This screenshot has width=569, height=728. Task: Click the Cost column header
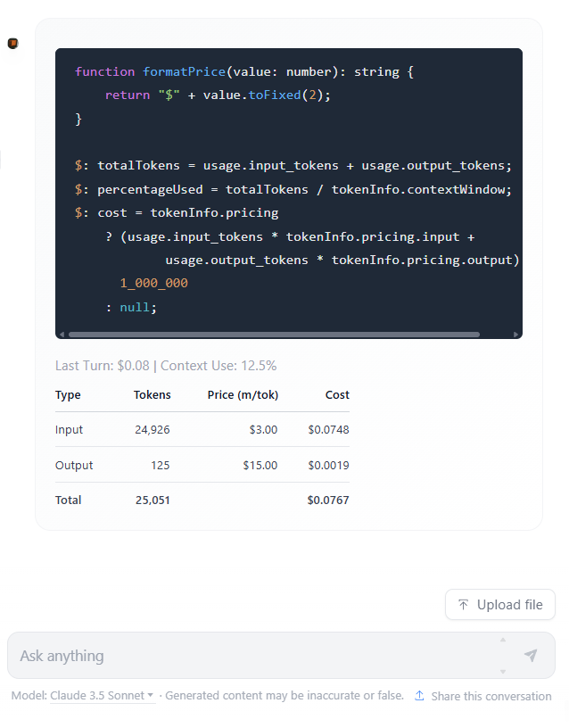[x=337, y=394]
